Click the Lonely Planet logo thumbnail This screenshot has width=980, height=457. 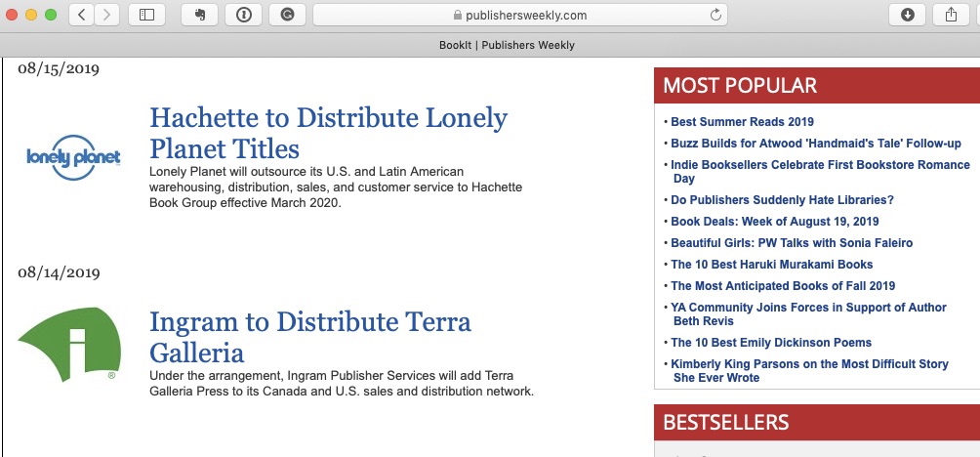point(73,157)
